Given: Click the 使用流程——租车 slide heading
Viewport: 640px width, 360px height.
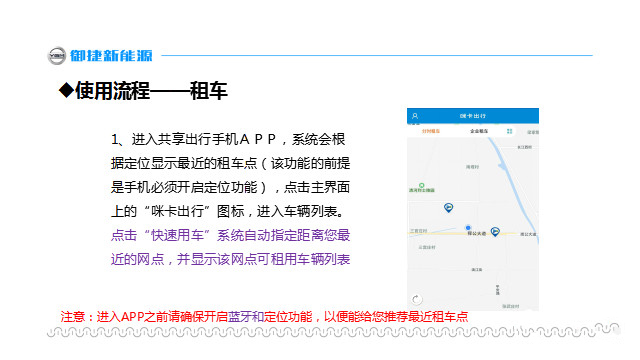Looking at the screenshot, I should tap(143, 91).
